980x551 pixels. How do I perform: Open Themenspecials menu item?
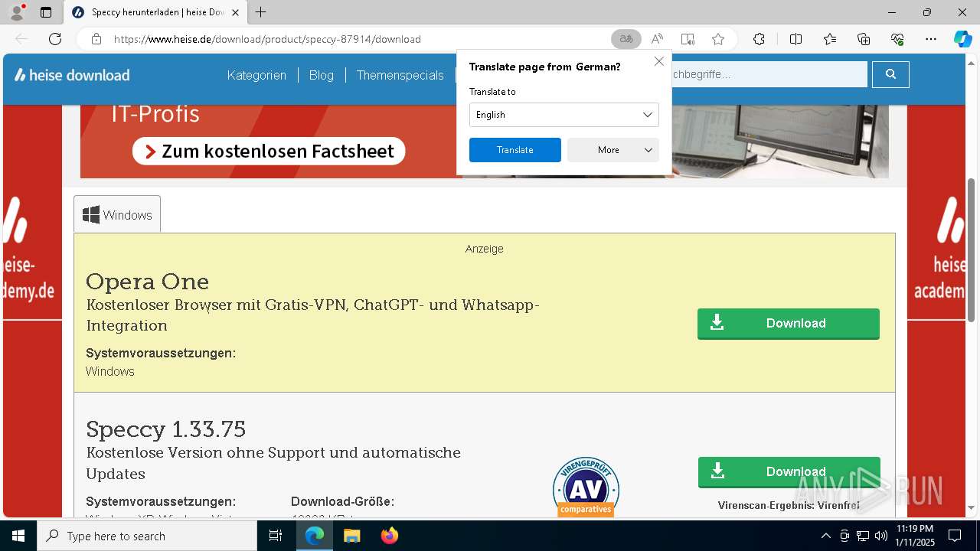tap(400, 75)
